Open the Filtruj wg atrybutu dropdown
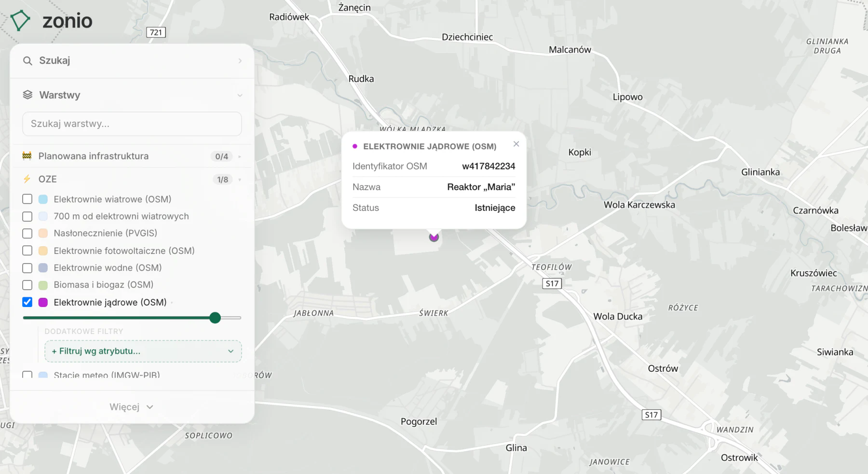Image resolution: width=868 pixels, height=474 pixels. point(143,351)
